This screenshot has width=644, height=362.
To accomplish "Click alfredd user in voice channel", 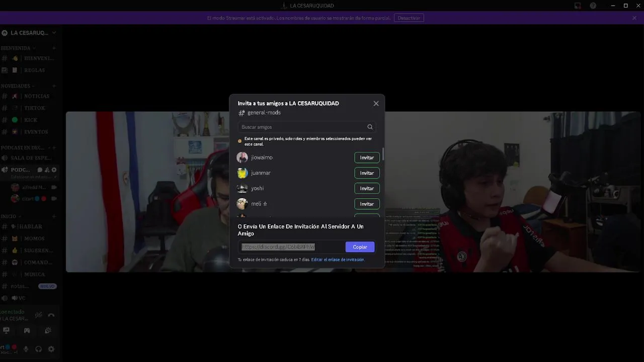I will pyautogui.click(x=34, y=187).
